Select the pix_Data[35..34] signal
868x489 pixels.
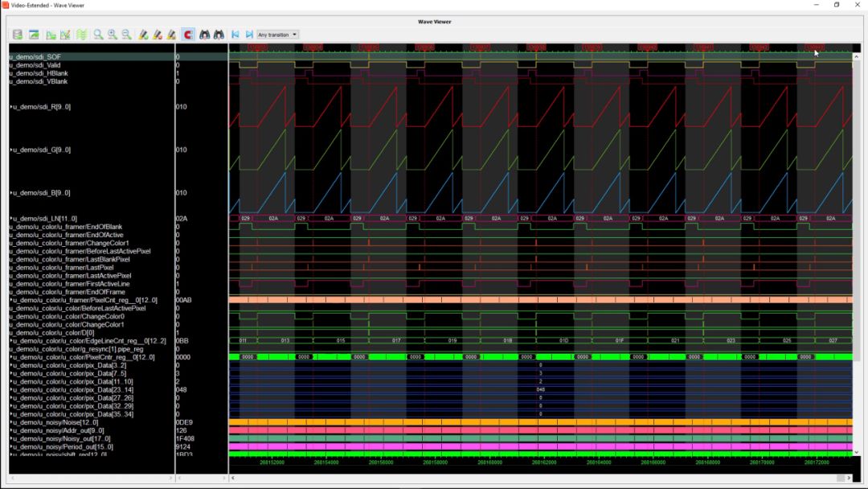(x=73, y=414)
